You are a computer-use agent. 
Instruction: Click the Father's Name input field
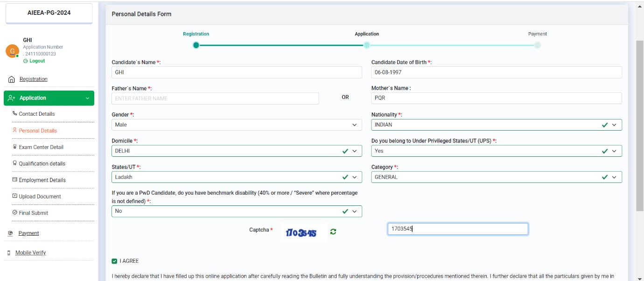point(215,98)
